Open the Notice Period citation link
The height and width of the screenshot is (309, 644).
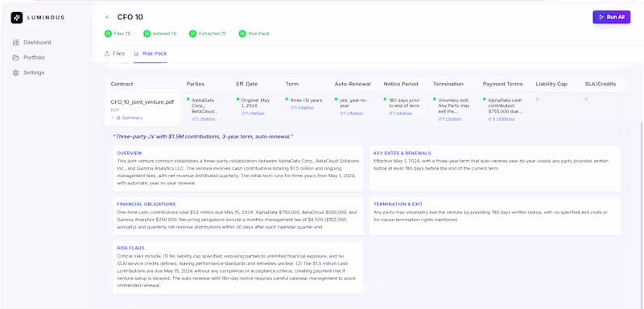pos(400,113)
